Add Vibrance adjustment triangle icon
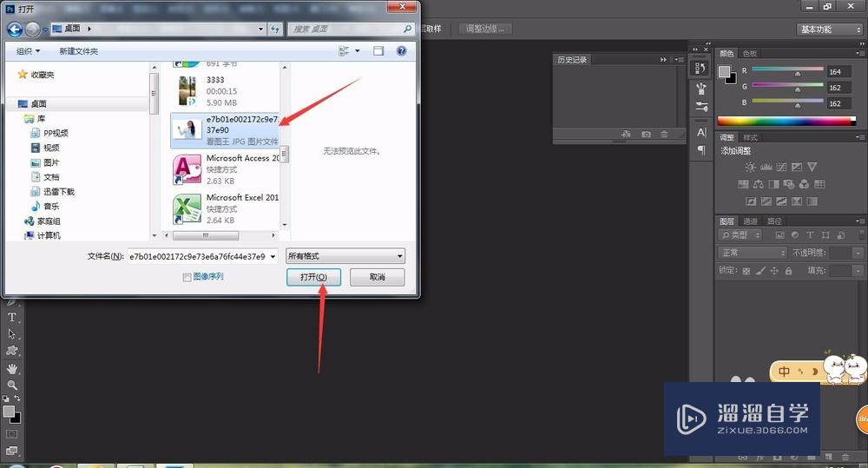Image resolution: width=868 pixels, height=468 pixels. pyautogui.click(x=812, y=167)
